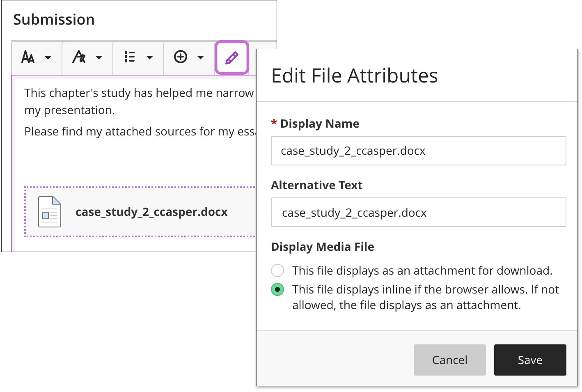Click into the submission text paragraph
The width and height of the screenshot is (582, 392).
click(139, 94)
